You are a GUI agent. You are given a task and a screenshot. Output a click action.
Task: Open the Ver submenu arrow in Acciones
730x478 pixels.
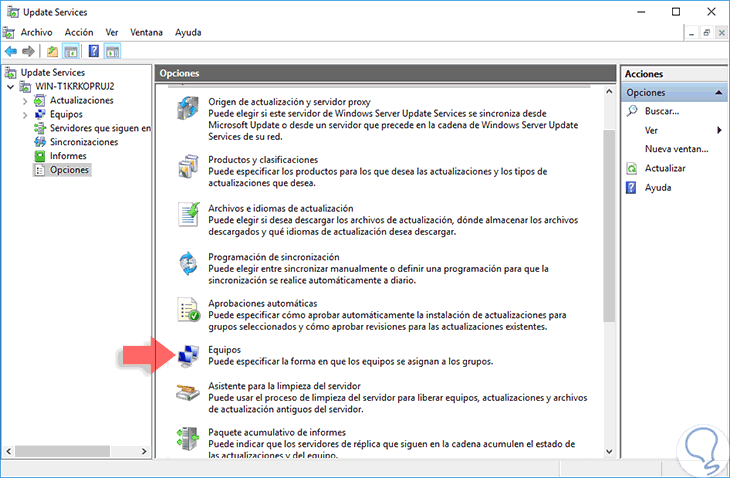click(x=719, y=130)
